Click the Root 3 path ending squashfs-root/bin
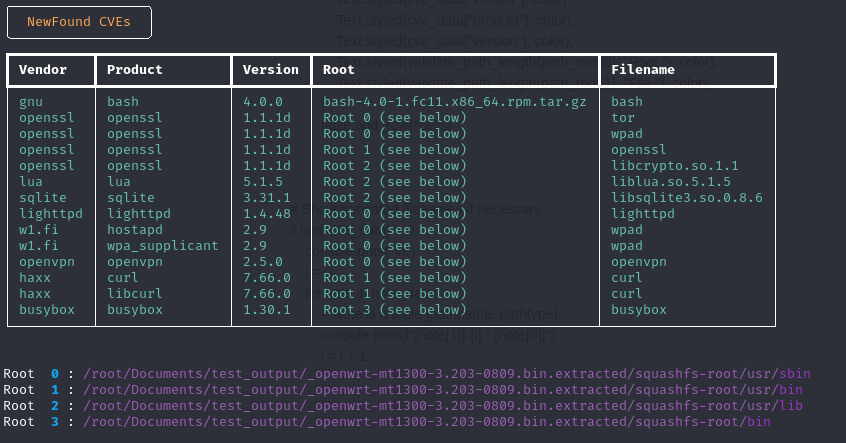The image size is (846, 443). point(426,422)
